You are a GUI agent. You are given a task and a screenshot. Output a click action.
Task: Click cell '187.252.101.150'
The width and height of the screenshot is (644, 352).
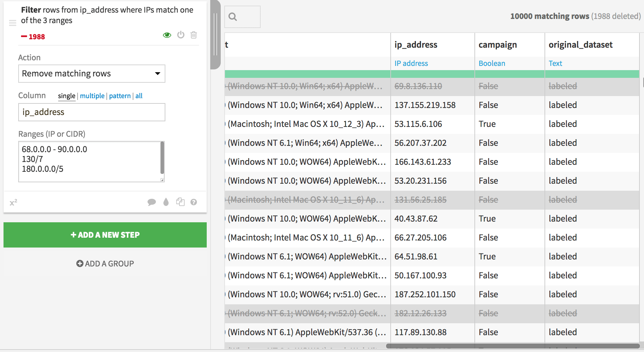(425, 295)
